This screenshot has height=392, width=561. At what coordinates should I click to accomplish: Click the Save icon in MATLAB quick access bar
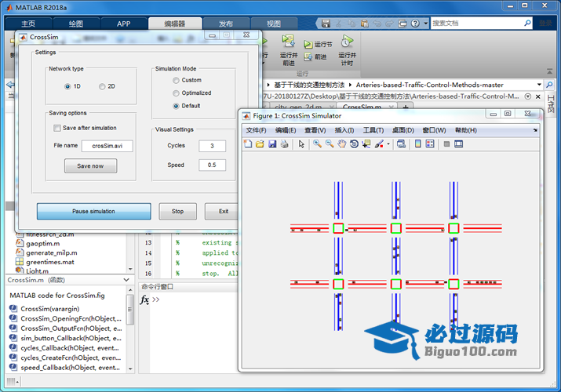point(326,24)
